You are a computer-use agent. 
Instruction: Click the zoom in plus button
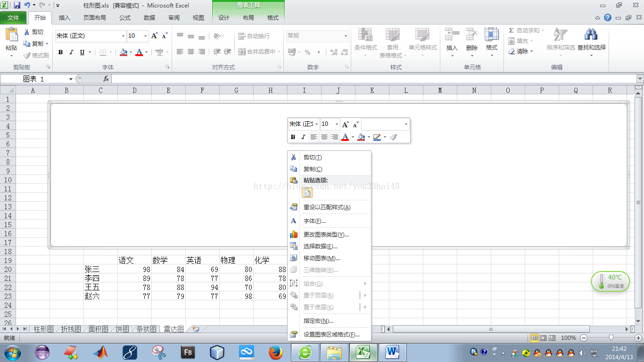coord(638,338)
